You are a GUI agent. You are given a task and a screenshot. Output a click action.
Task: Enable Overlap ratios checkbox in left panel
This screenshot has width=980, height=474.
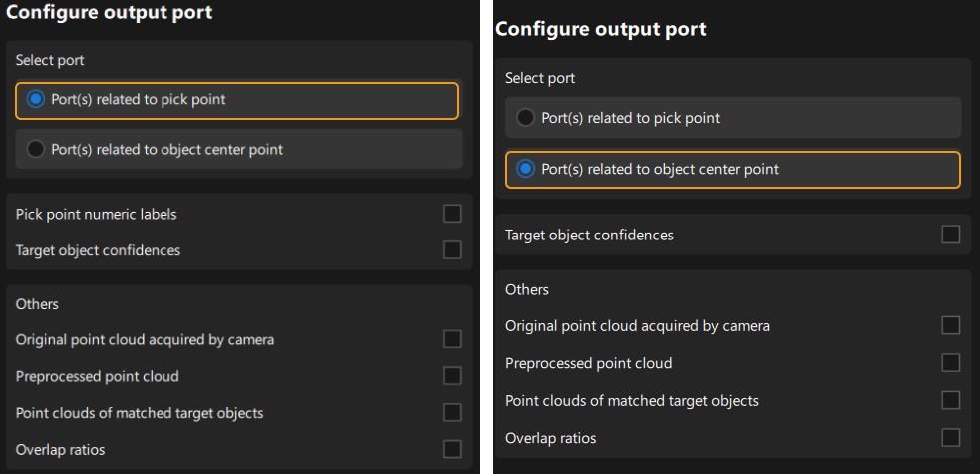click(x=452, y=449)
